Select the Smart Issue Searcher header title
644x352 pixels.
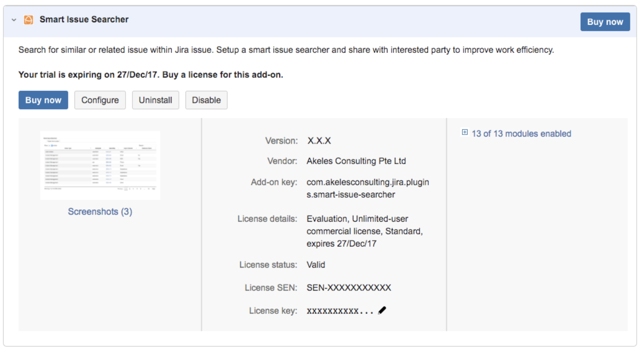[84, 20]
